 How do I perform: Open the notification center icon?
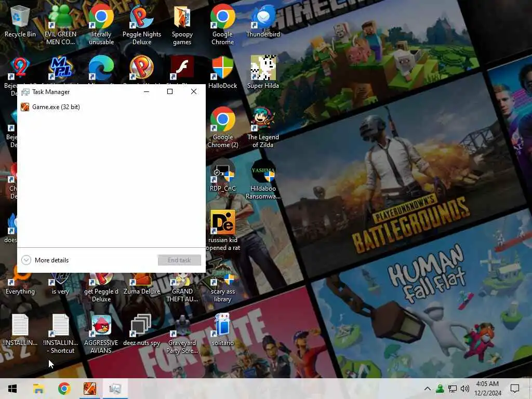click(x=515, y=389)
